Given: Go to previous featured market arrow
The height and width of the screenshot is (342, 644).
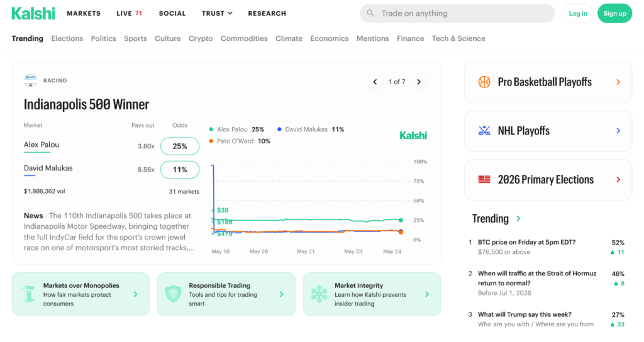Looking at the screenshot, I should coord(375,82).
